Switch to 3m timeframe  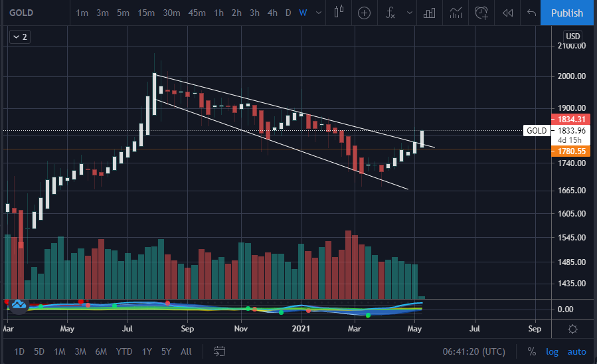(102, 13)
